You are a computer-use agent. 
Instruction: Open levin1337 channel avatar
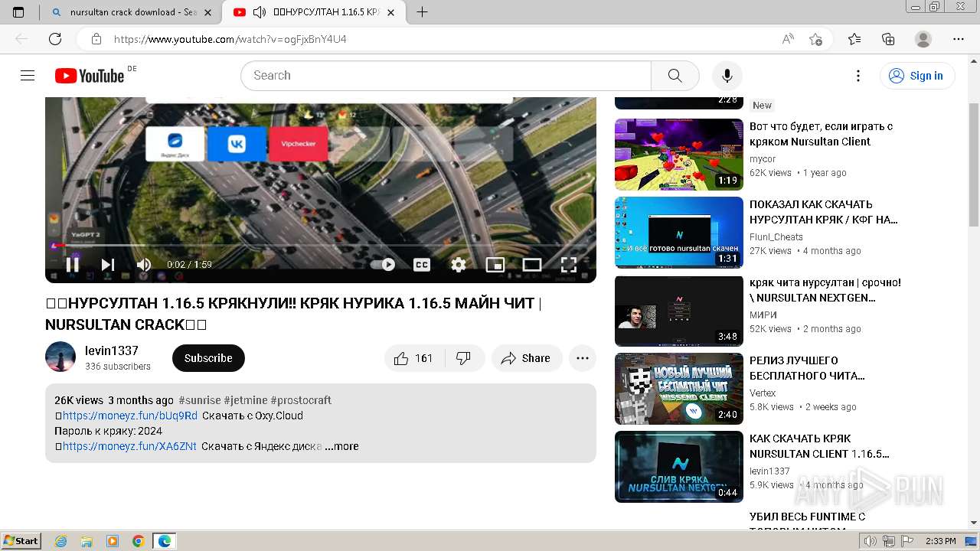click(60, 357)
